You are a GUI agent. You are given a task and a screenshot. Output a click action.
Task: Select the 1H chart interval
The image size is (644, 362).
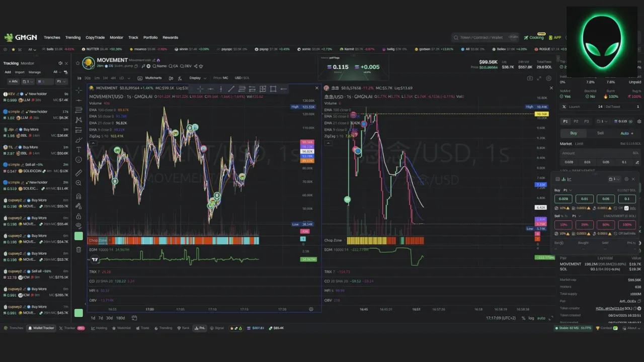[x=105, y=78]
